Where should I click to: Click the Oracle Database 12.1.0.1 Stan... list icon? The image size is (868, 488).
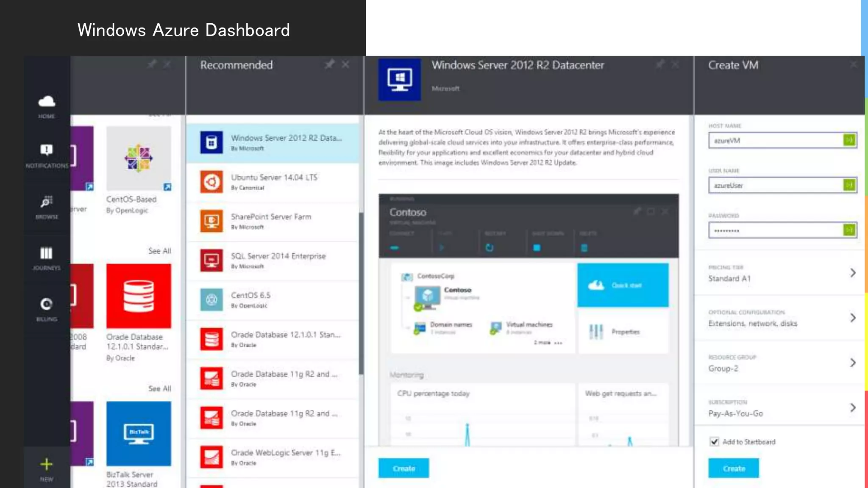[x=211, y=339]
